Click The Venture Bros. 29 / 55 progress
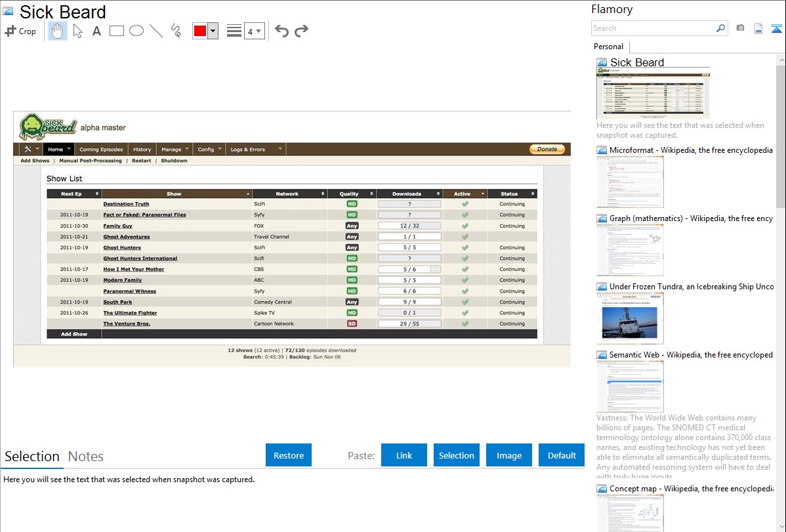The image size is (786, 532). (x=409, y=324)
